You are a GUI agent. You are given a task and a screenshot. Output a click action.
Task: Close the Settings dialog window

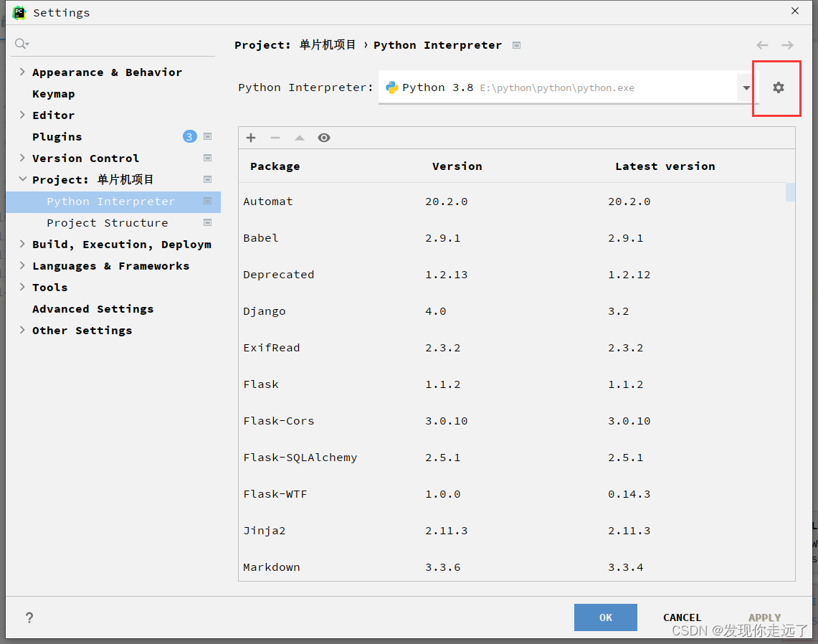[x=794, y=11]
